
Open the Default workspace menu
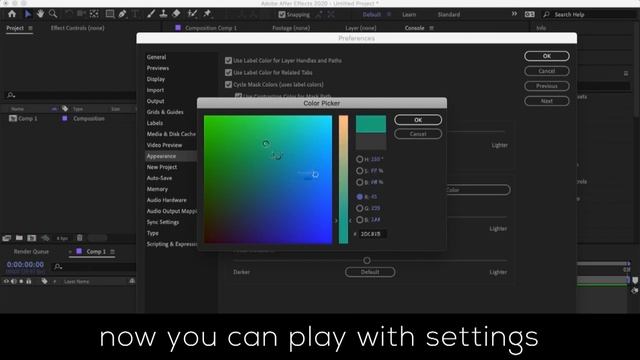pyautogui.click(x=389, y=14)
